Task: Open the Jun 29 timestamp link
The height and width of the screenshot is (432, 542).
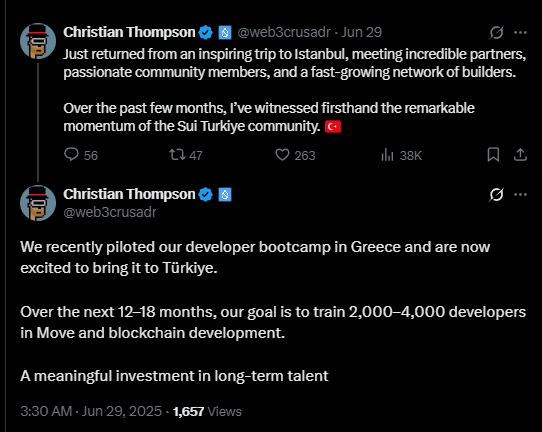Action: (361, 32)
